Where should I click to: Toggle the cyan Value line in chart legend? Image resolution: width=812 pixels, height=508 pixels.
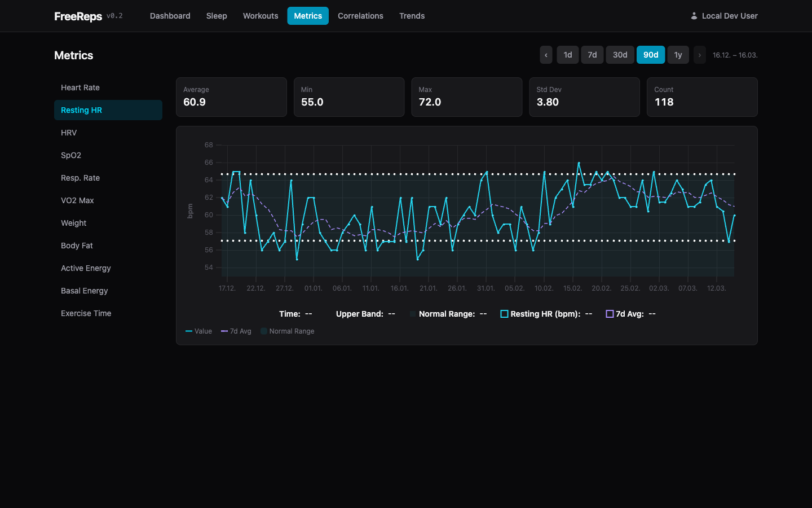[x=198, y=331]
